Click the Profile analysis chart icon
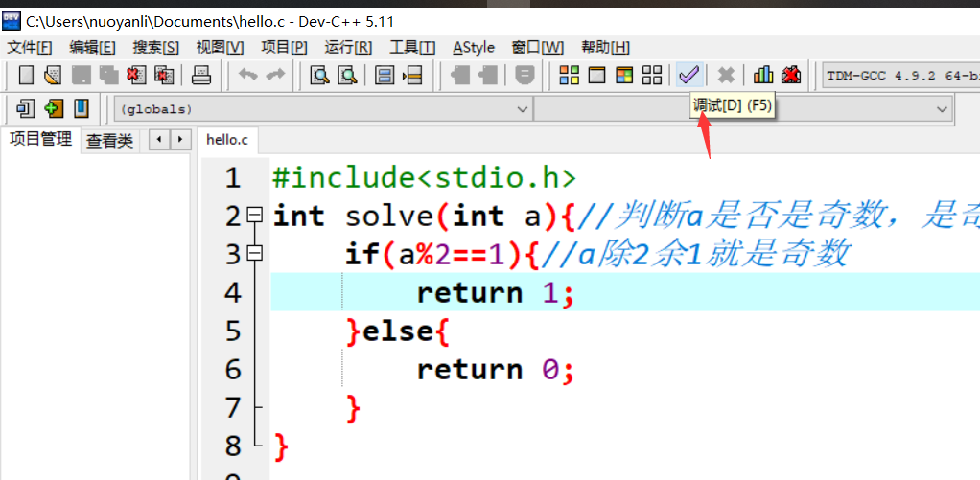 762,76
